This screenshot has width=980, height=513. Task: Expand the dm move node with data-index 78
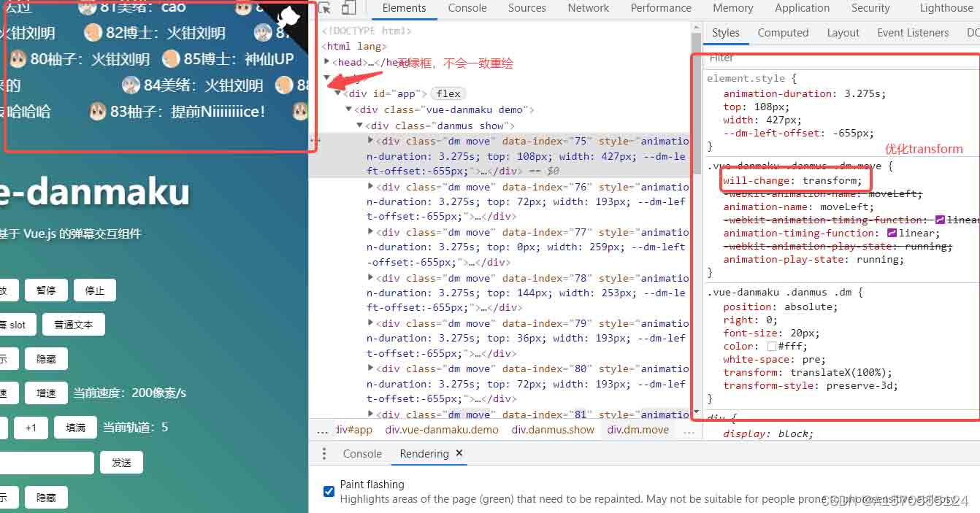click(x=371, y=277)
